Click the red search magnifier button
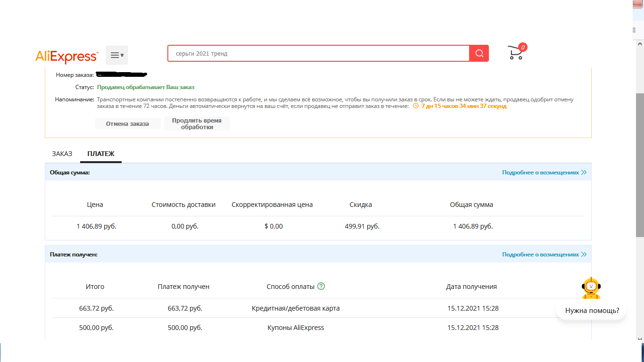Screen dimensions: 644x362 point(479,53)
